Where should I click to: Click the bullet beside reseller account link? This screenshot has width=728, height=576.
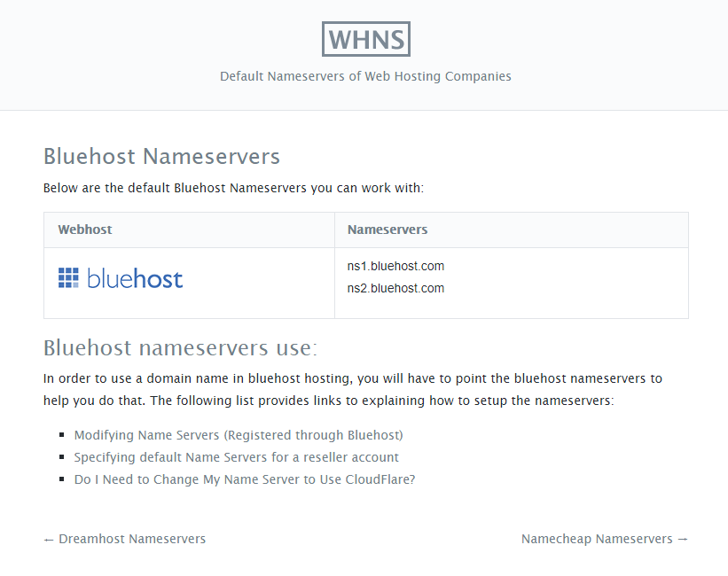(60, 456)
